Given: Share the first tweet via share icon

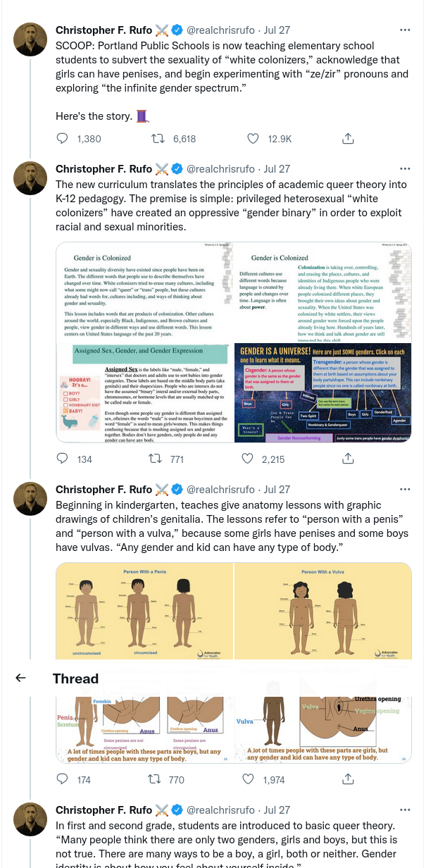Looking at the screenshot, I should [348, 139].
